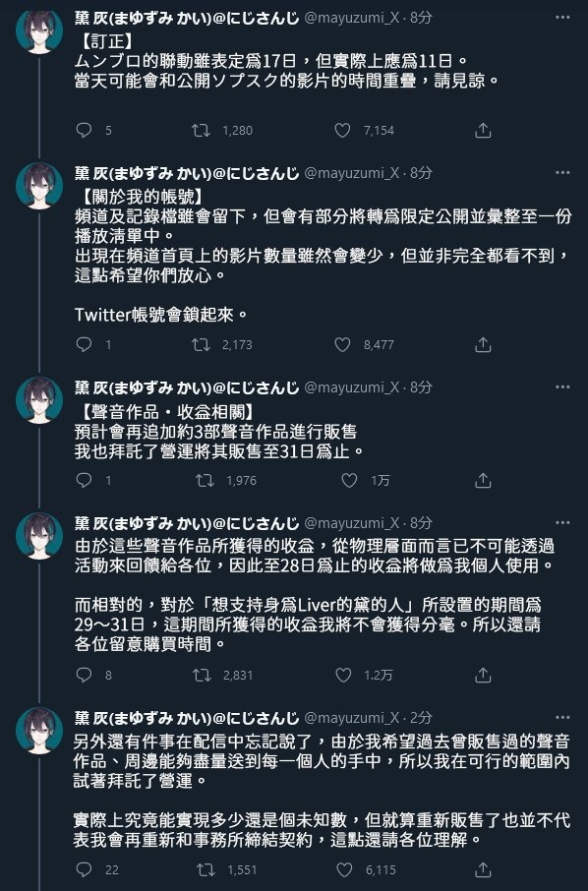Reply to the 【訂正】 tweet
588x891 pixels.
[x=85, y=130]
